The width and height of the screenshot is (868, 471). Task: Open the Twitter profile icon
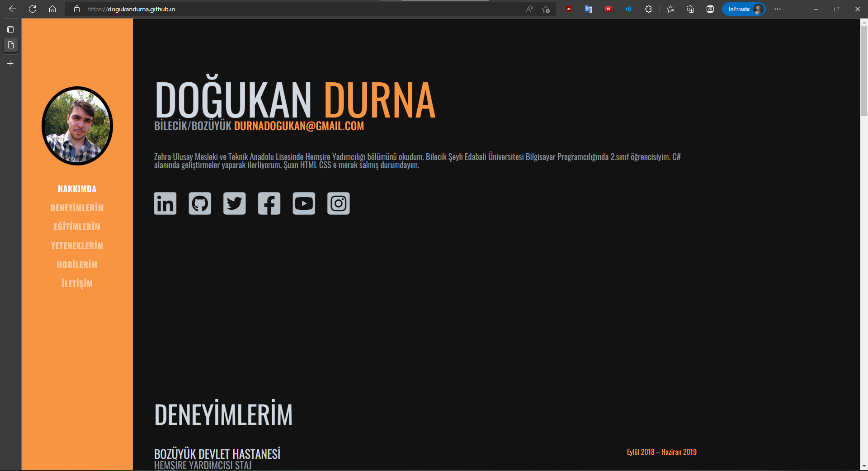tap(235, 203)
